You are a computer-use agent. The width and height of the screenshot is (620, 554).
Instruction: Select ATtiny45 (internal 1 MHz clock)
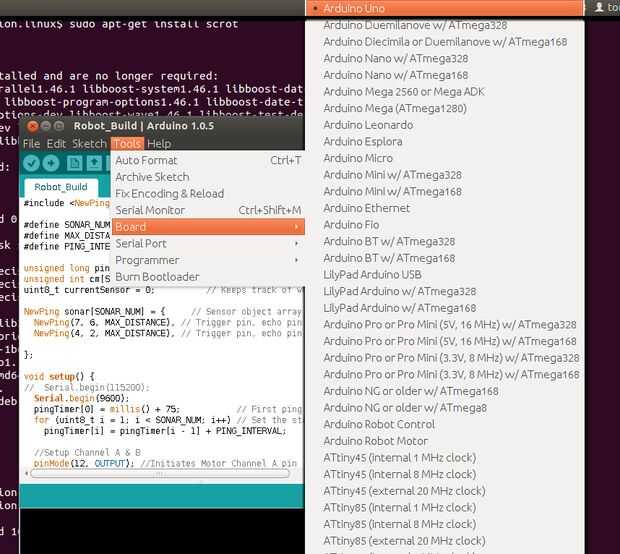[444, 458]
